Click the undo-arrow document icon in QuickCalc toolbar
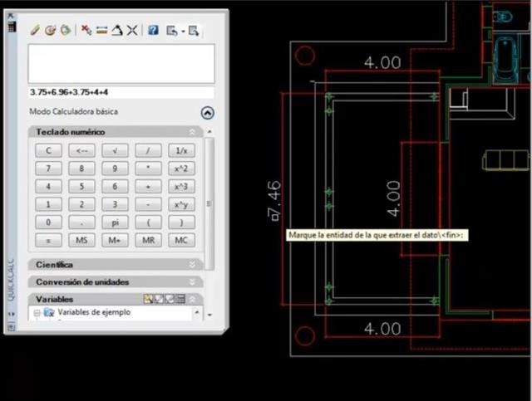This screenshot has width=532, height=401. tap(172, 31)
